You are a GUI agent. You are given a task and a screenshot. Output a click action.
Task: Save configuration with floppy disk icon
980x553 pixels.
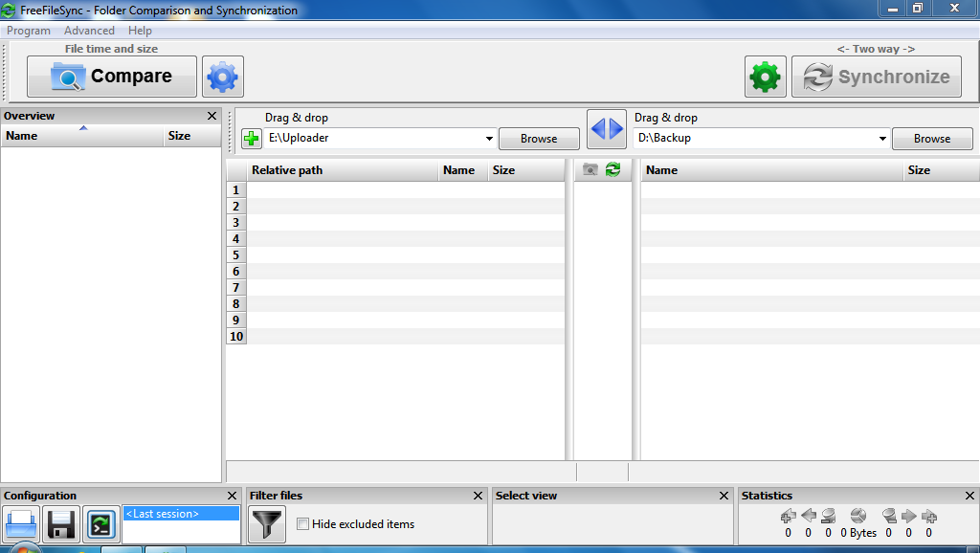[61, 524]
